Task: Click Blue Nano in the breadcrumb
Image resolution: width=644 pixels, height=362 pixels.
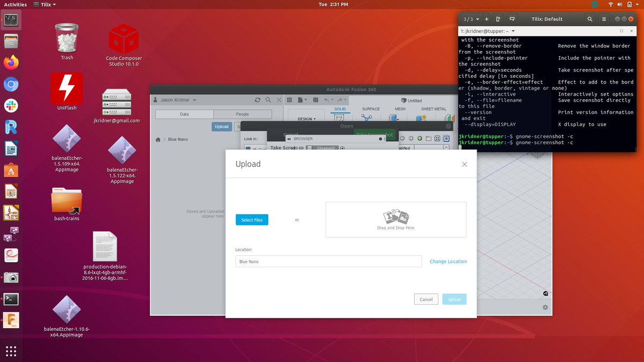Action: [178, 139]
